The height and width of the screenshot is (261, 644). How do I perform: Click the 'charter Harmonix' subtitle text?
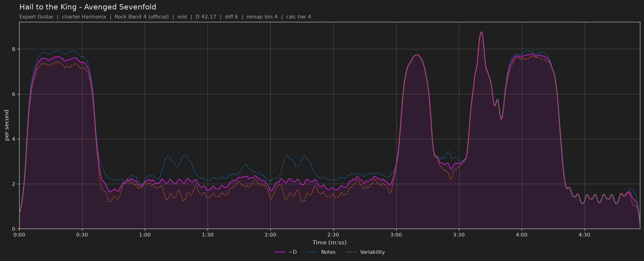84,17
